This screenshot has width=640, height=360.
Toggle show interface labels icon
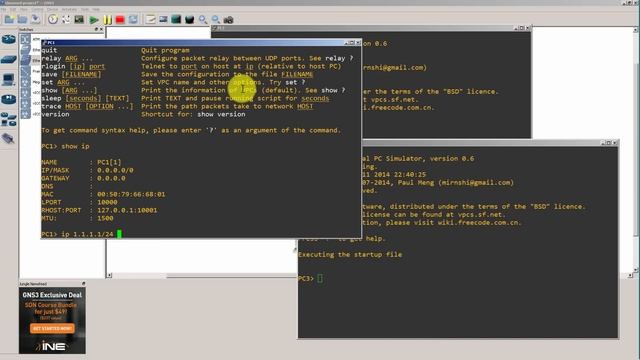66,19
